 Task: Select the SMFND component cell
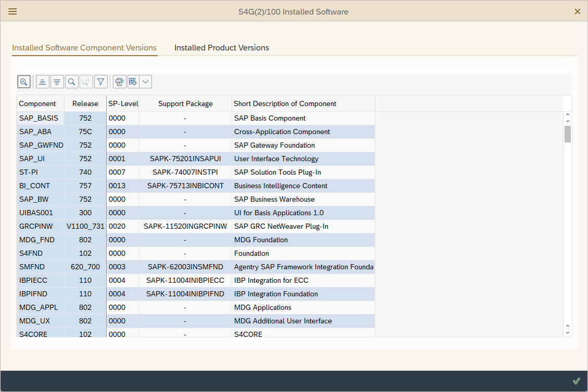click(x=41, y=267)
